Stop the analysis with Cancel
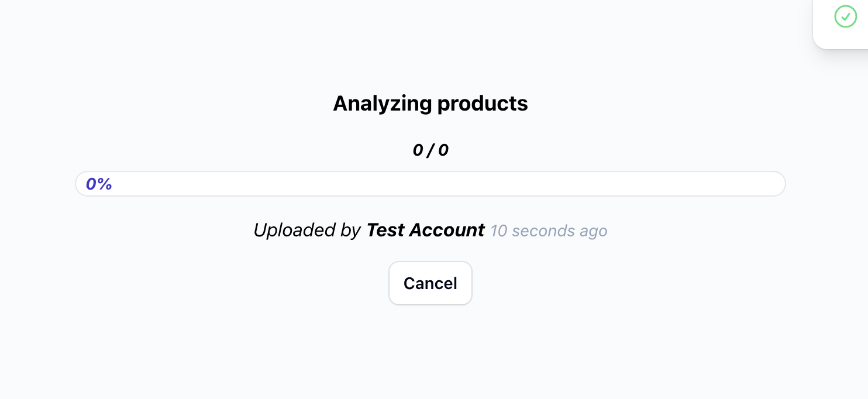Viewport: 868px width, 399px height. point(430,283)
